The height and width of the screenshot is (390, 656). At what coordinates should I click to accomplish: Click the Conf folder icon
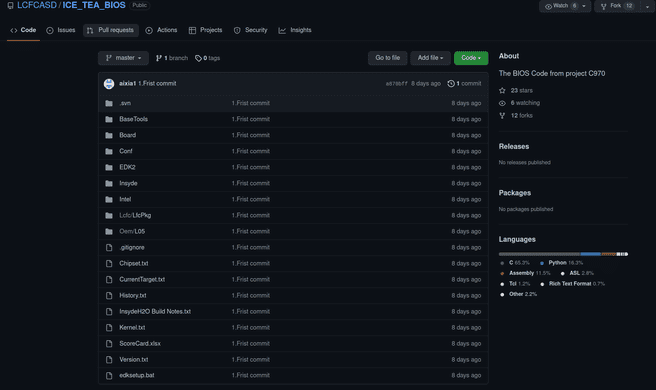[x=109, y=151]
